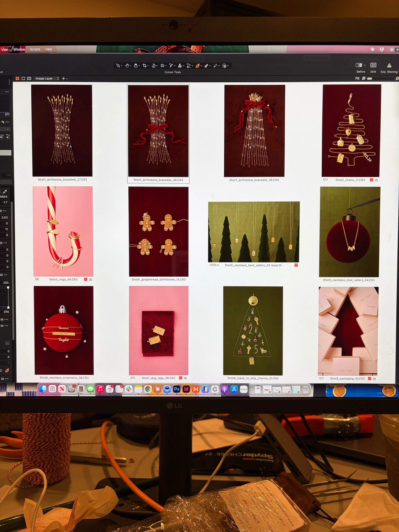Select the orange highlighted healing cursor tool
Image resolution: width=399 pixels, height=532 pixels.
point(197,66)
